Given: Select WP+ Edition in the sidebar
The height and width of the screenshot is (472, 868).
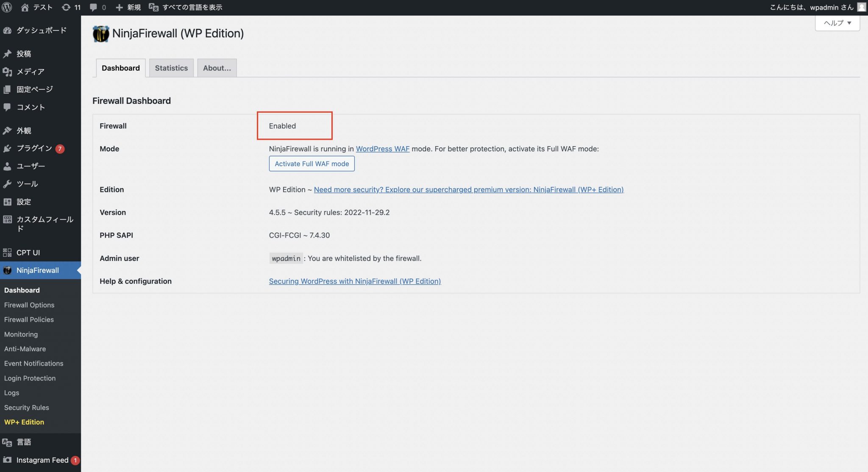Looking at the screenshot, I should point(23,422).
